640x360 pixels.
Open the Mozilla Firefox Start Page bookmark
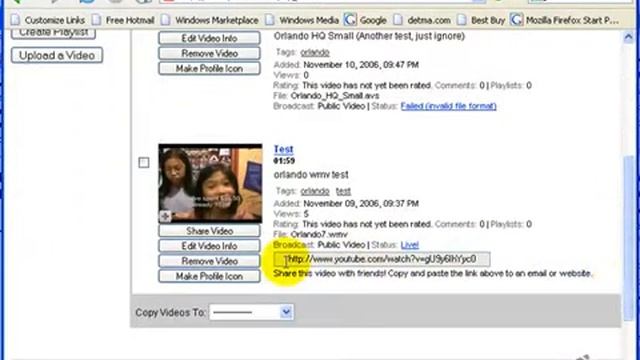[565, 20]
